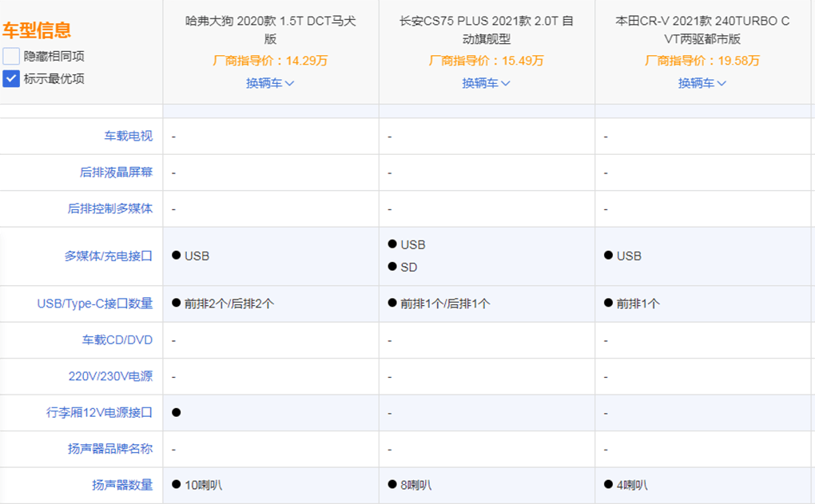Click the 车型信息 heading
This screenshot has height=504, width=815.
tap(38, 30)
